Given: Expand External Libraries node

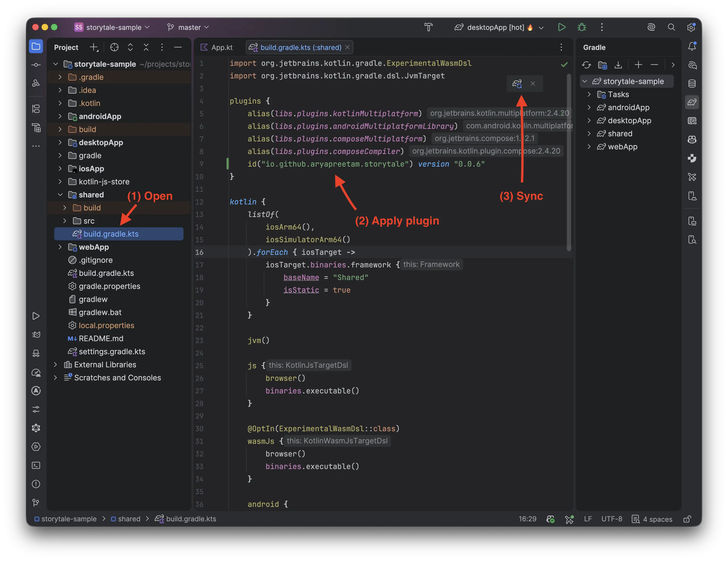Looking at the screenshot, I should point(55,365).
